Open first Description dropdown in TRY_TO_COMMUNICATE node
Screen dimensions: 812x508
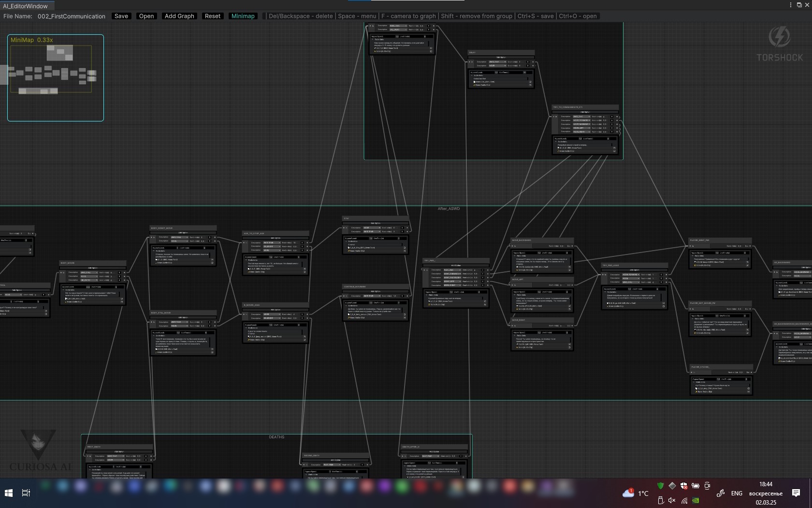click(581, 117)
